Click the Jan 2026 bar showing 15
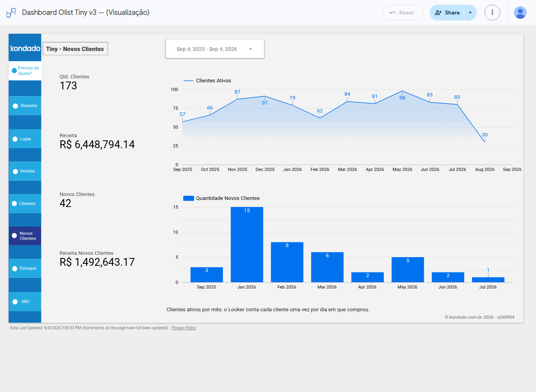Viewport: 536px width, 392px height. [247, 245]
